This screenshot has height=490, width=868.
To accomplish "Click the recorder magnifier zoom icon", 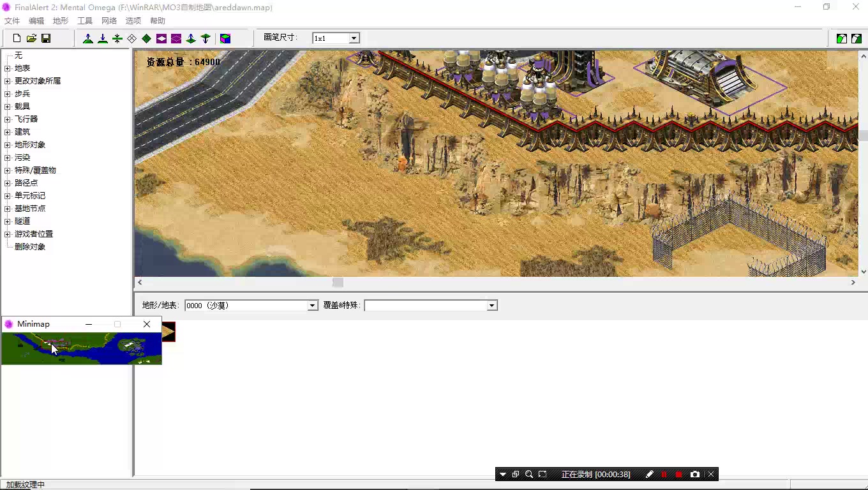I will pyautogui.click(x=529, y=474).
